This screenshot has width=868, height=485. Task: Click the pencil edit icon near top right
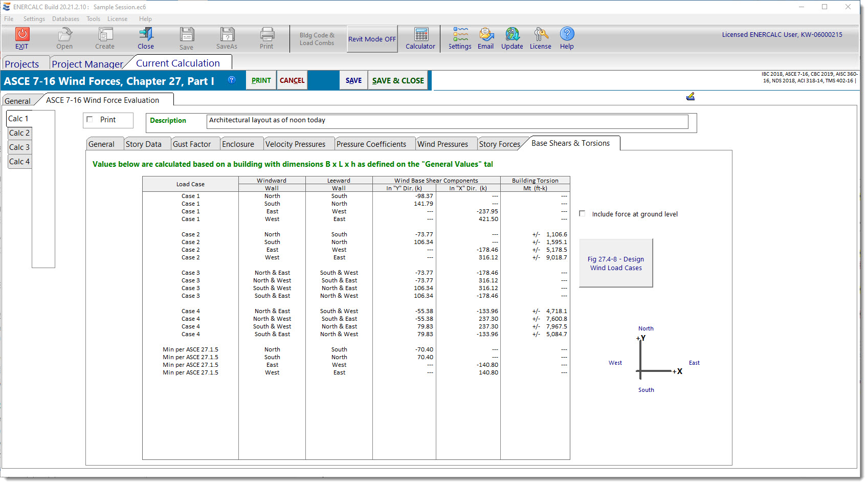(x=691, y=96)
